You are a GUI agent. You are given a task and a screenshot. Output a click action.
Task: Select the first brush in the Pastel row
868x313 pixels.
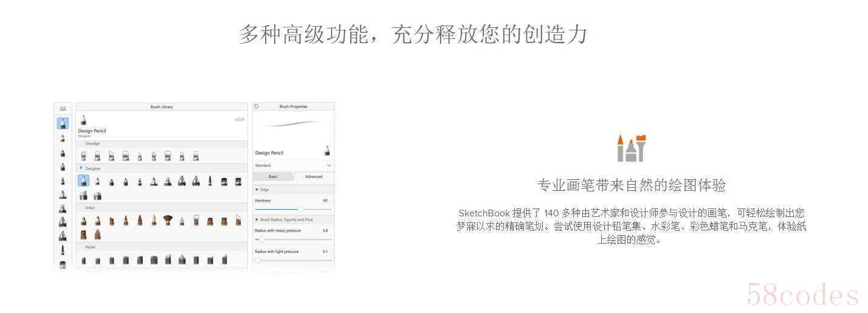coord(83,260)
